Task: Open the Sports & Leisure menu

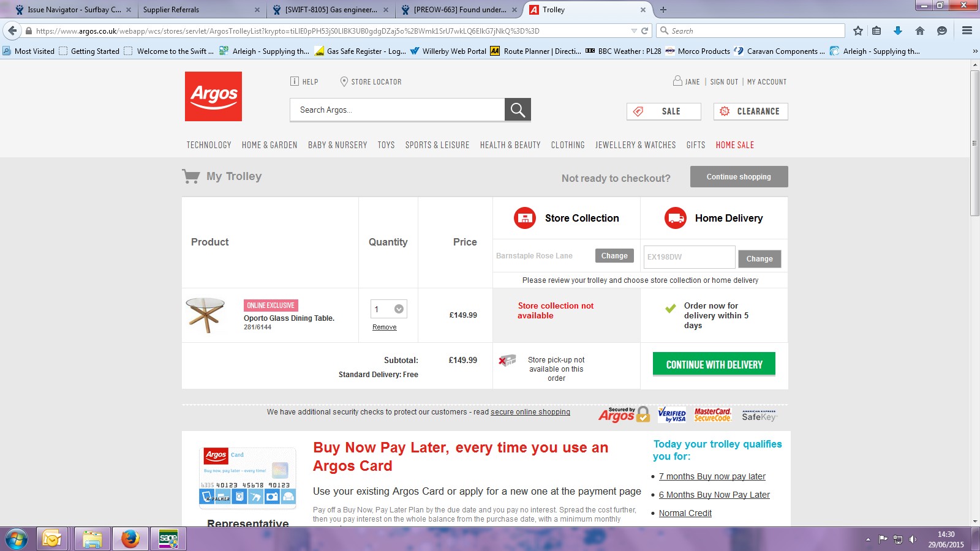Action: click(x=437, y=145)
